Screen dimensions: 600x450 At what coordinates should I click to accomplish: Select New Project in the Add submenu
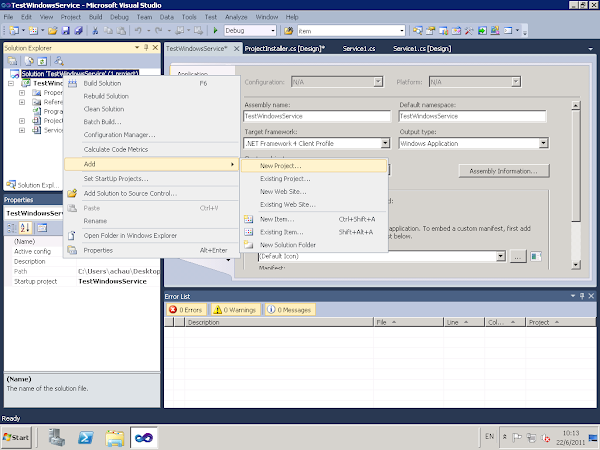pos(314,166)
